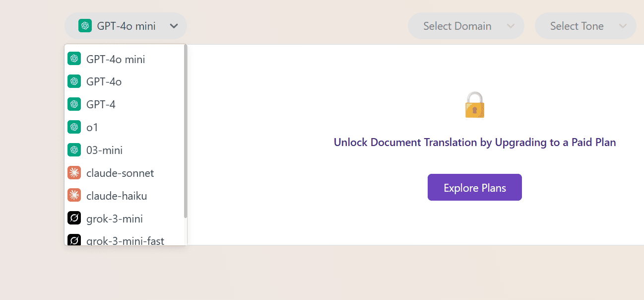Select claude-sonnet from the model list
The width and height of the screenshot is (644, 300).
point(120,173)
